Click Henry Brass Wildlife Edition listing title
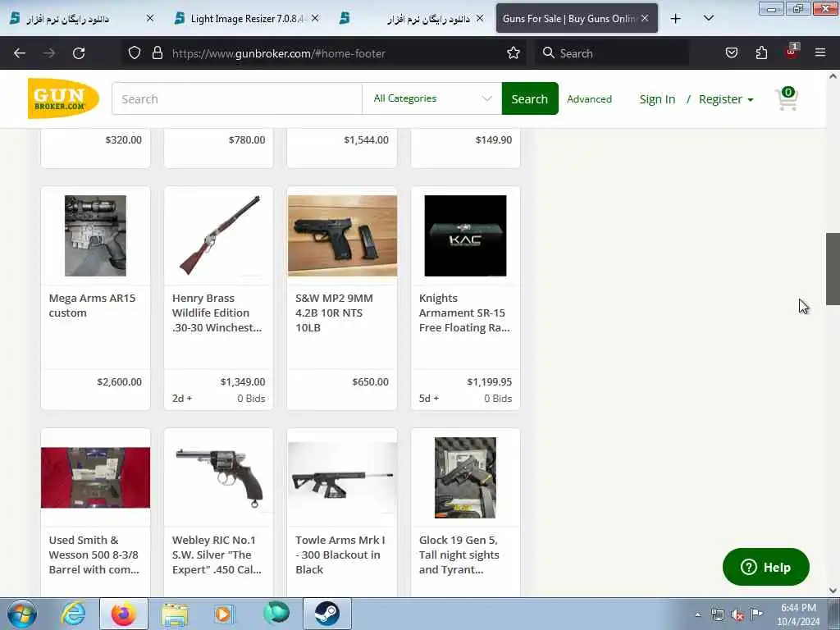840x630 pixels. click(217, 313)
